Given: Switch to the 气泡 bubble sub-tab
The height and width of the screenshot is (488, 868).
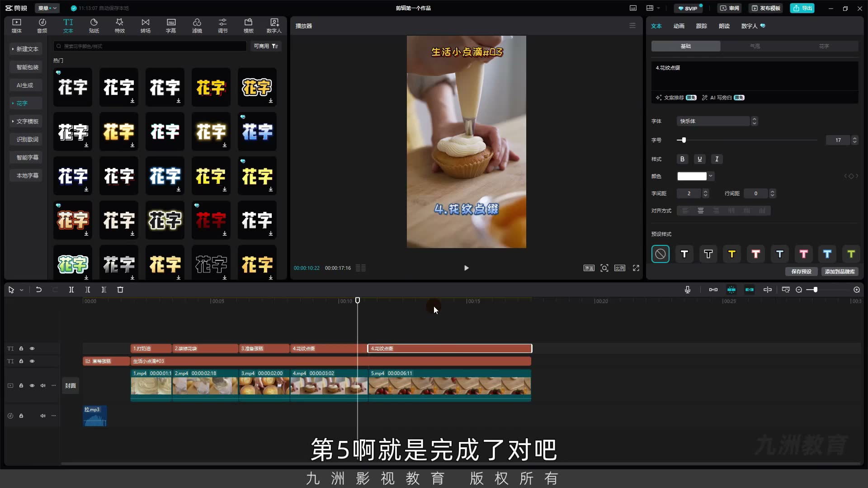Looking at the screenshot, I should tap(755, 46).
